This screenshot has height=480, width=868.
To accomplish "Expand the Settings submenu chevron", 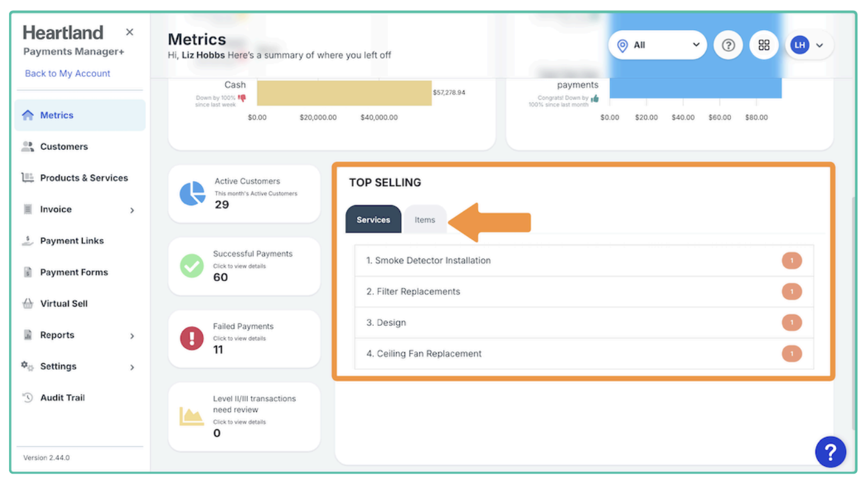I will pos(133,367).
